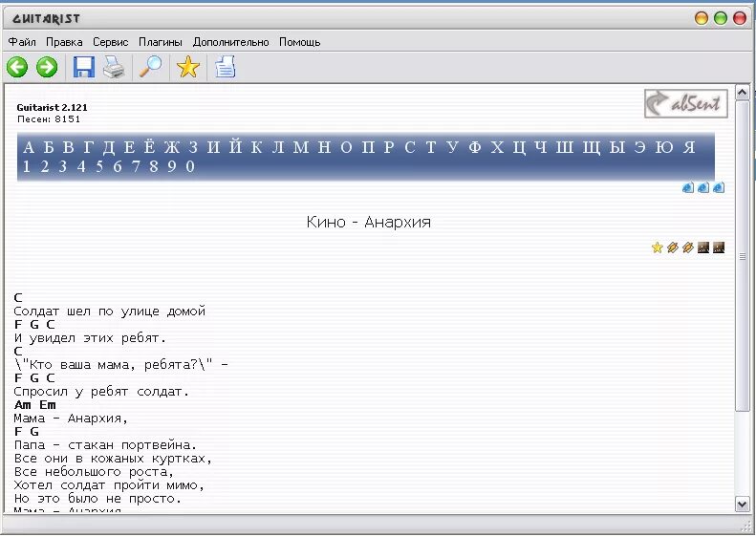
Task: Click the last dark picture icon
Action: tap(719, 247)
